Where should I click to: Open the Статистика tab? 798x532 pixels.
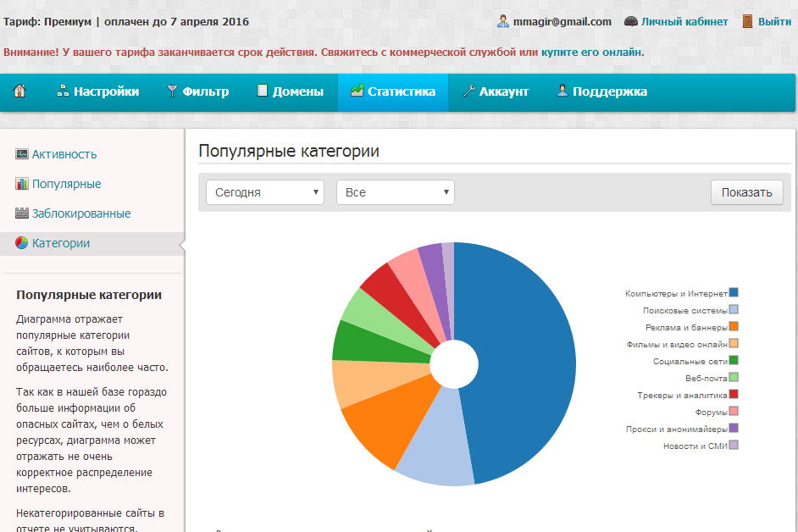coord(393,91)
